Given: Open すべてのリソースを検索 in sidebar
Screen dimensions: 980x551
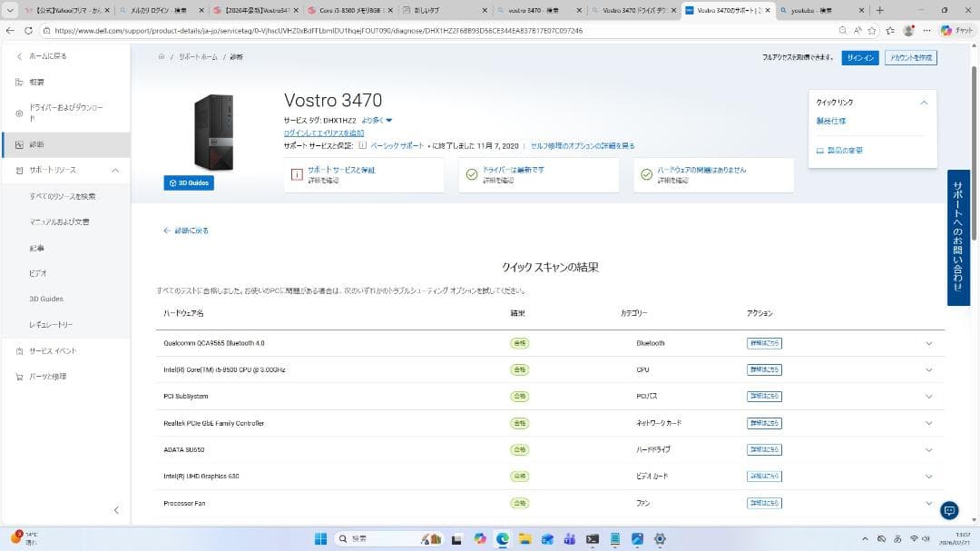Looking at the screenshot, I should 63,196.
